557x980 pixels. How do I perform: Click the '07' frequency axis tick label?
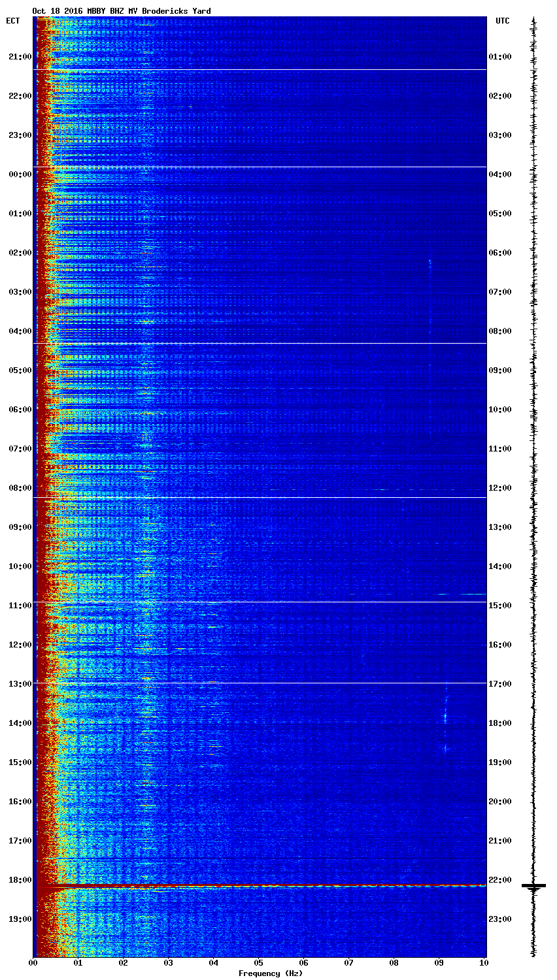(x=349, y=963)
